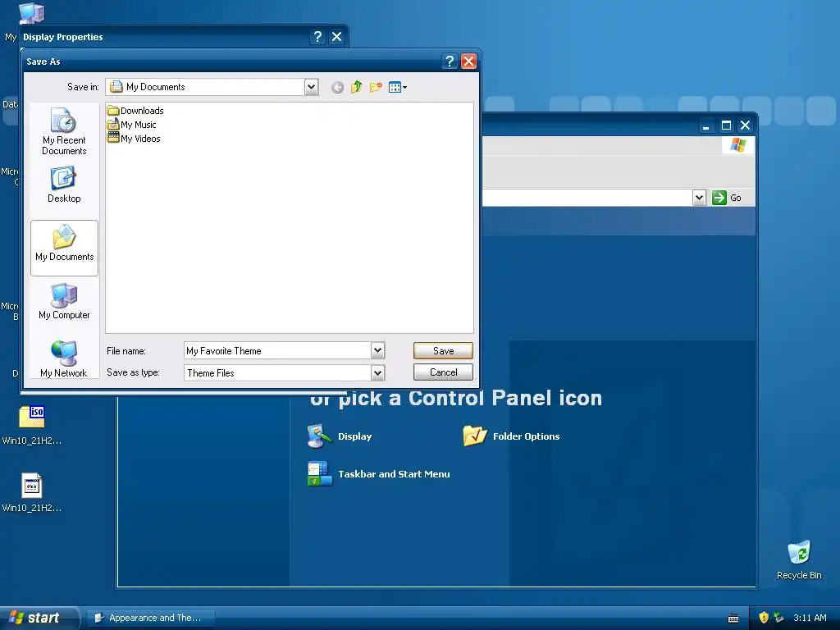840x630 pixels.
Task: Open the Display link in Control Panel
Action: [x=354, y=436]
